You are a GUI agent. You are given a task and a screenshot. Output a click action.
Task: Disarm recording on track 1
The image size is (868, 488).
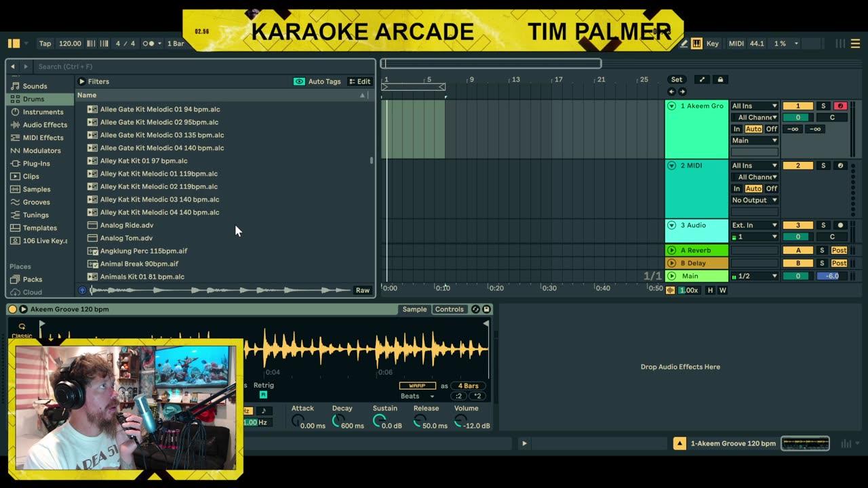point(841,106)
